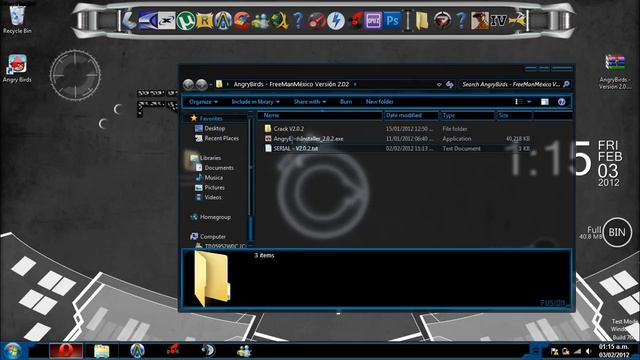Open the Angry Birds desktop shortcut
640x360 pixels.
17,68
